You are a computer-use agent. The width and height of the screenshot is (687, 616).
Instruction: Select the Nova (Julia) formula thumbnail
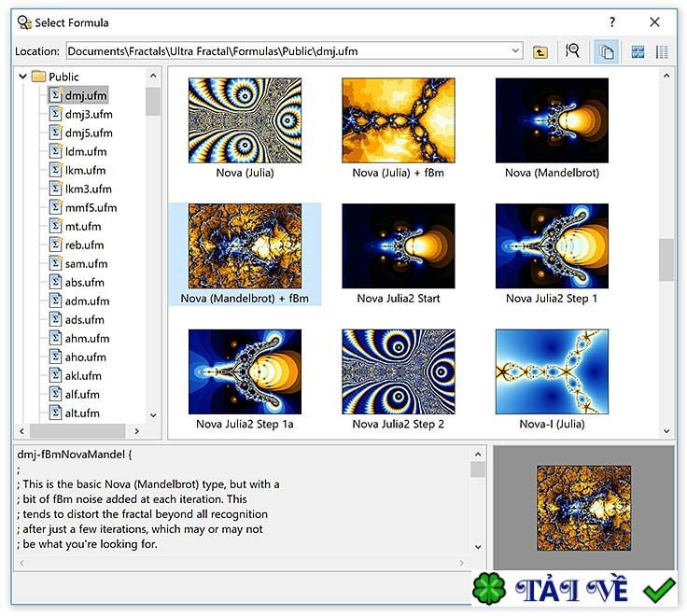[245, 121]
